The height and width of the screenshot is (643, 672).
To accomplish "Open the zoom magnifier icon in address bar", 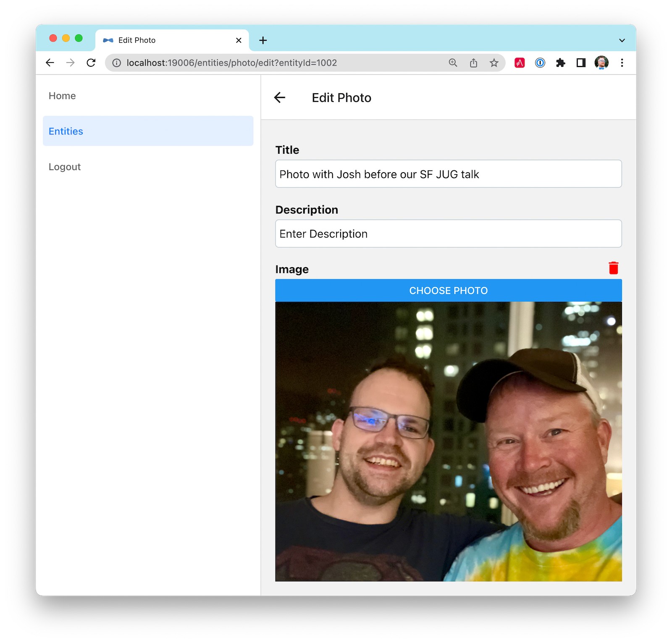I will (453, 63).
